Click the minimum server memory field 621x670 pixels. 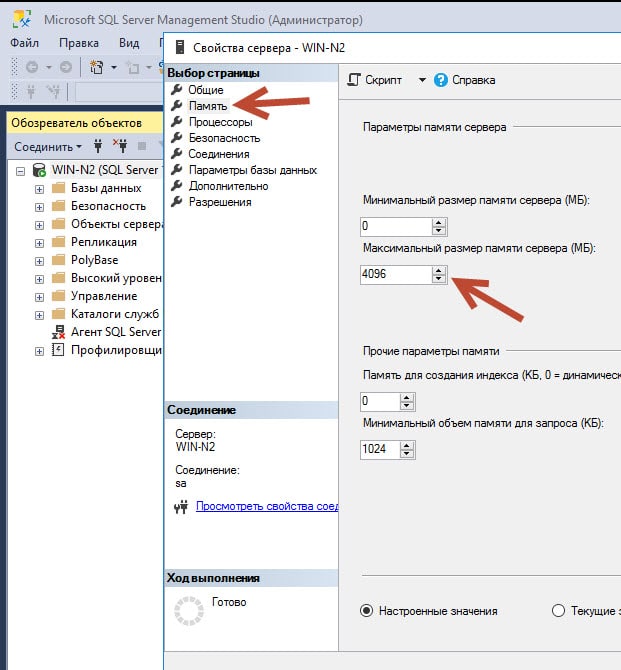point(396,226)
